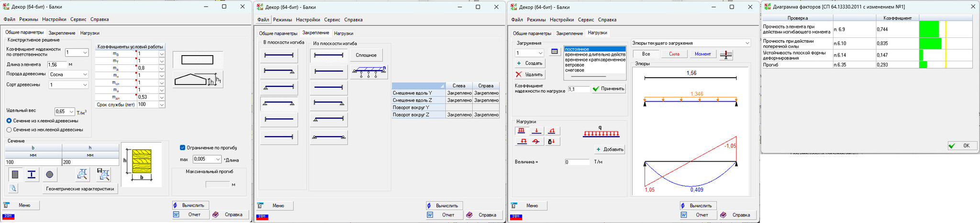The width and height of the screenshot is (980, 223).
Task: Pick the circular cross-section icon
Action: pyautogui.click(x=49, y=175)
